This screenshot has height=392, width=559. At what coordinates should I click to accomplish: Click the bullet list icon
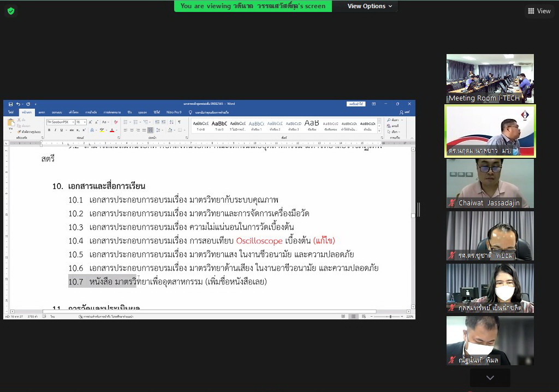pyautogui.click(x=126, y=122)
